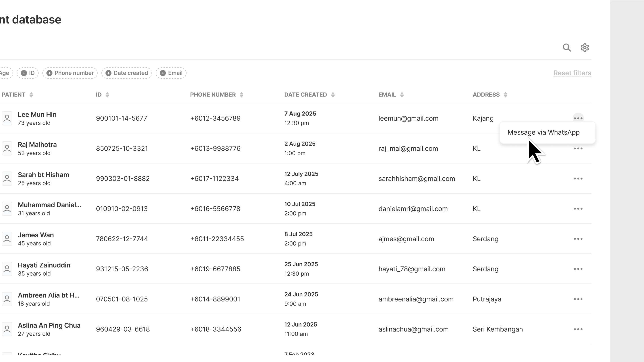Click phone number +6011-22334455

click(x=217, y=239)
